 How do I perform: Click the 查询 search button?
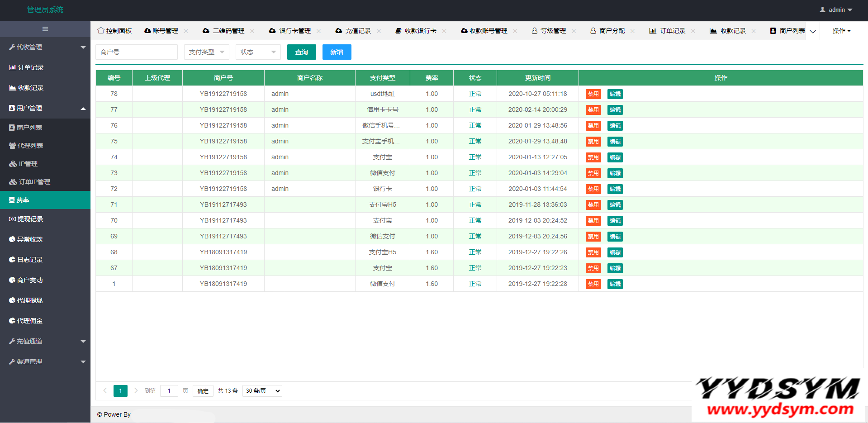click(x=301, y=52)
